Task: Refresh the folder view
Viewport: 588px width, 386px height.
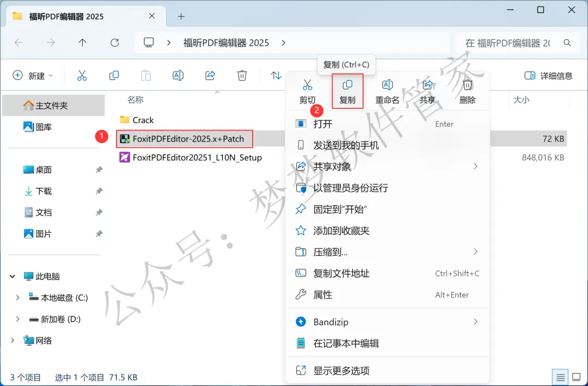Action: [x=115, y=43]
